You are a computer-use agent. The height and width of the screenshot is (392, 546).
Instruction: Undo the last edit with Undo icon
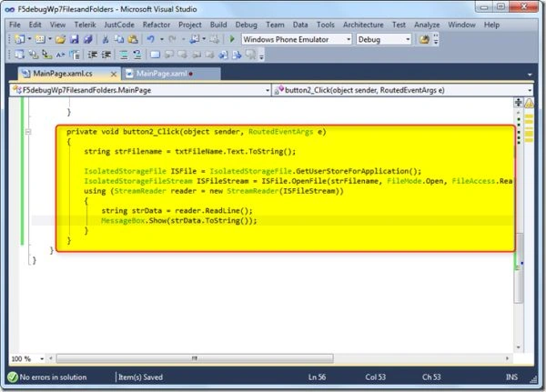[x=150, y=39]
